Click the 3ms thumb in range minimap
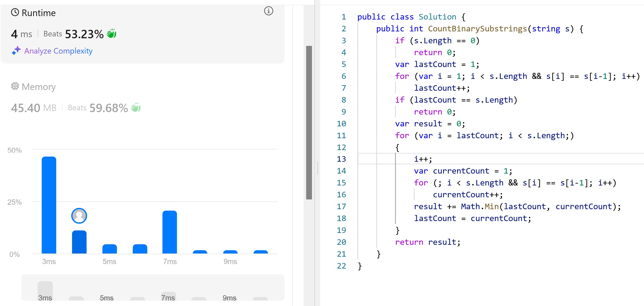Screen dimensions: 644x306 tap(45, 291)
